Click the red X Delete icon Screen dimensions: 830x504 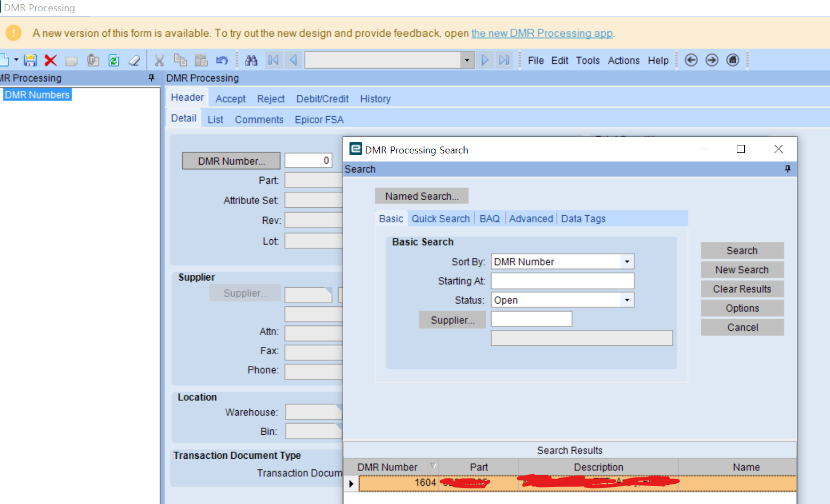coord(51,60)
